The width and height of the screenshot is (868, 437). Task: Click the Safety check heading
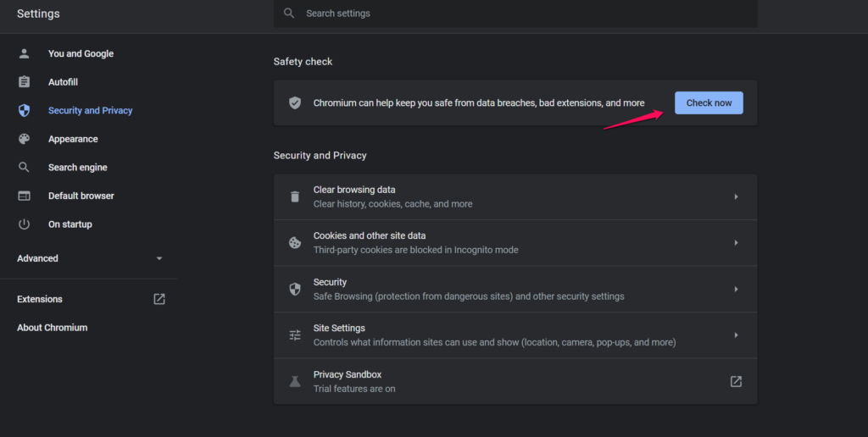click(303, 62)
